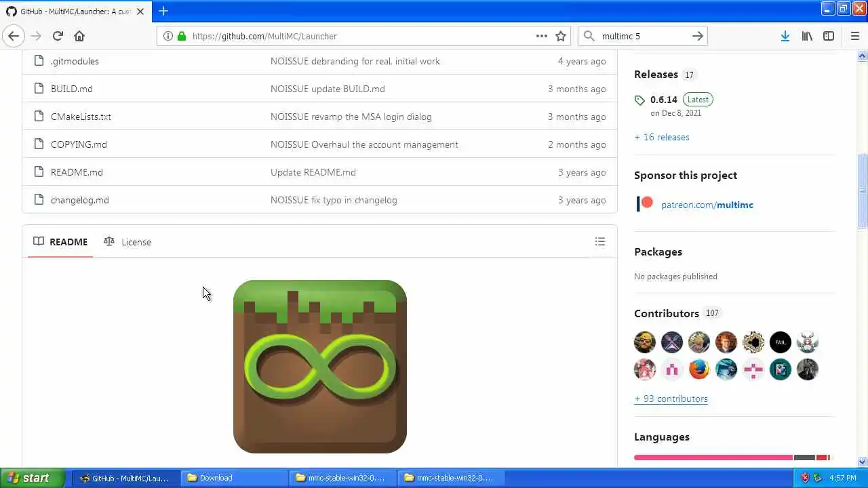Open the changelog.md file link
The image size is (868, 488).
(x=79, y=200)
